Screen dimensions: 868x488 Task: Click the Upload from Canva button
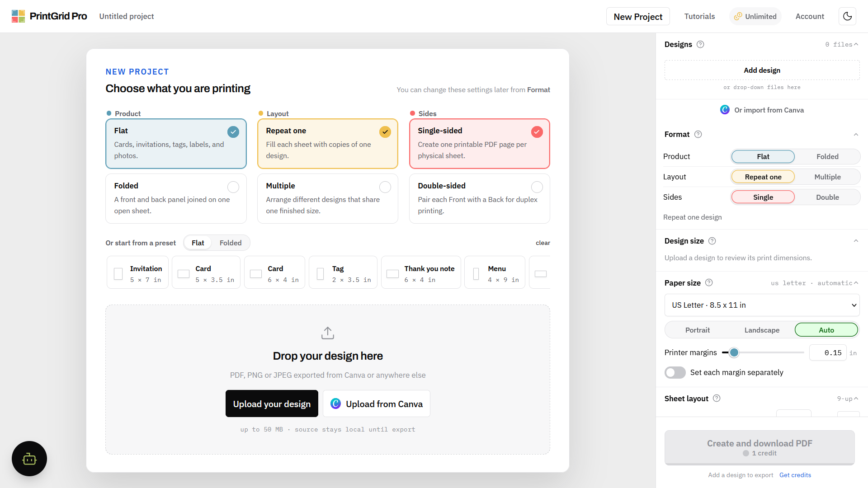tap(377, 404)
